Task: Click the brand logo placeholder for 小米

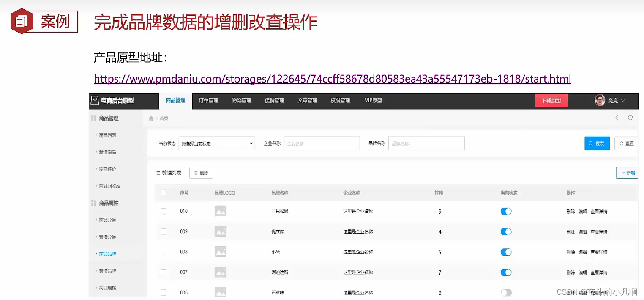Action: [221, 251]
